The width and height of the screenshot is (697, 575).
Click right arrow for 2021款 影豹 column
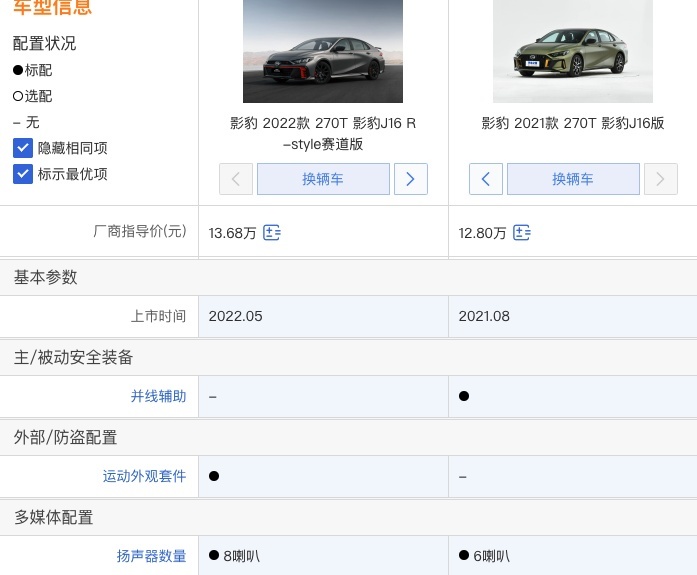click(661, 179)
